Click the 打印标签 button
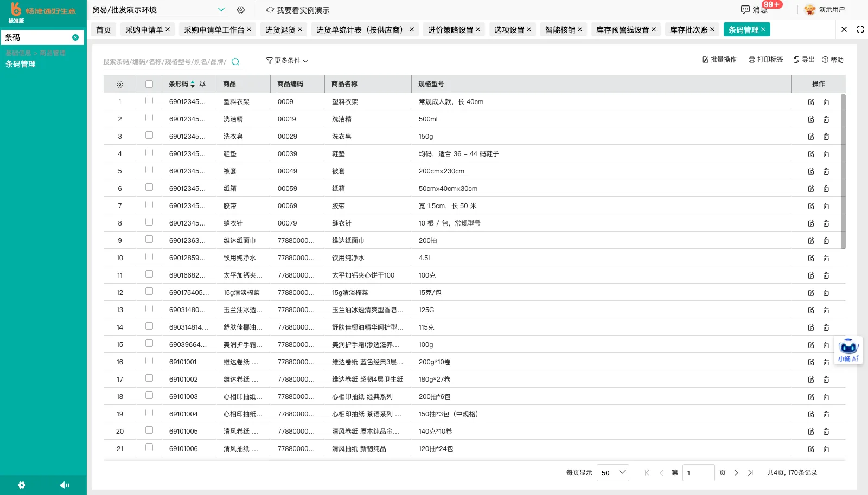868x495 pixels. pyautogui.click(x=766, y=60)
